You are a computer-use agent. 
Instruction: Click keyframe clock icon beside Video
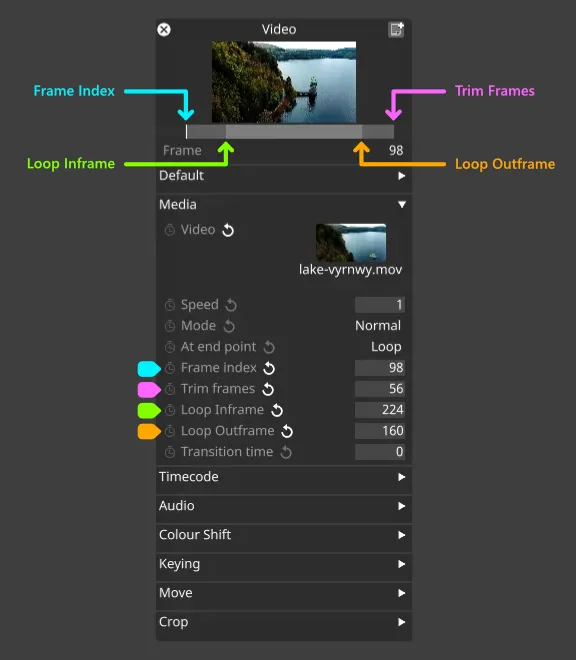click(170, 230)
